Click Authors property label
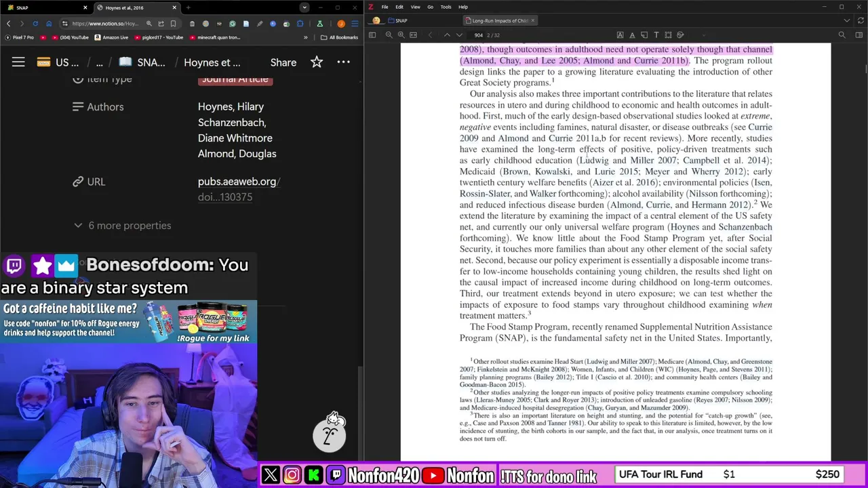868x488 pixels. tap(98, 107)
